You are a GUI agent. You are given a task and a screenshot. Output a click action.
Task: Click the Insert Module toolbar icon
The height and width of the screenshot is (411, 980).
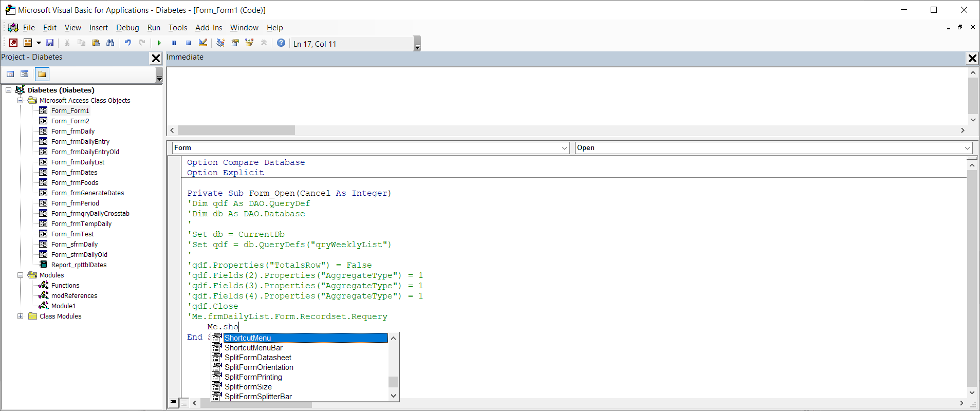28,43
